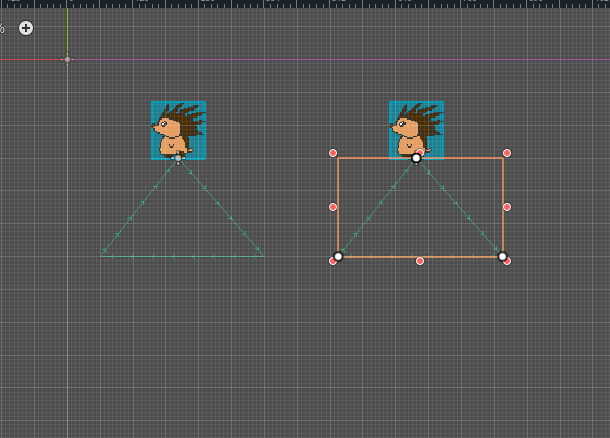Click the left slanted edge of the left triangle
Image resolution: width=610 pixels, height=438 pixels.
coord(140,206)
